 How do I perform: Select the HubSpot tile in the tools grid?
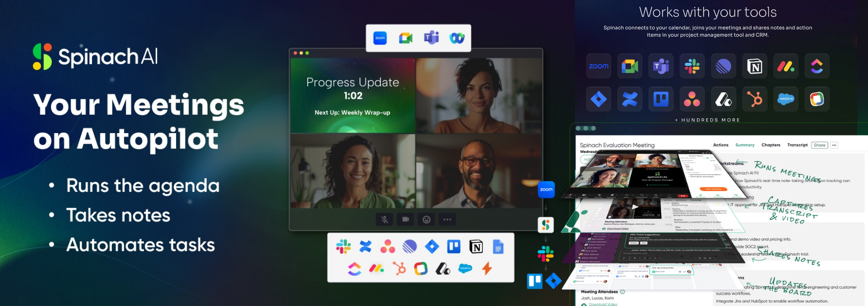[x=755, y=99]
